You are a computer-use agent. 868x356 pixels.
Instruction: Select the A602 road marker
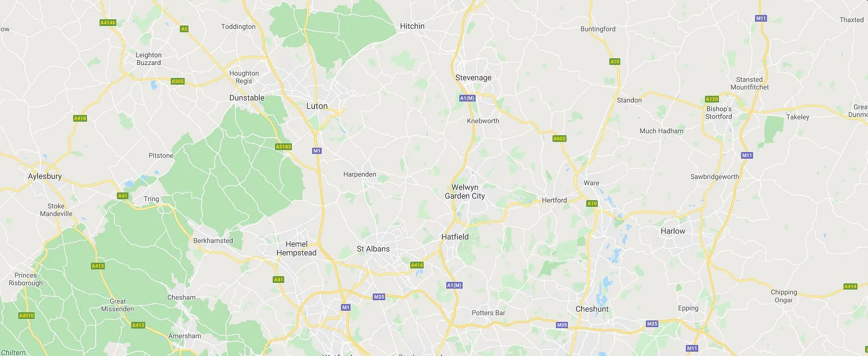coord(560,139)
